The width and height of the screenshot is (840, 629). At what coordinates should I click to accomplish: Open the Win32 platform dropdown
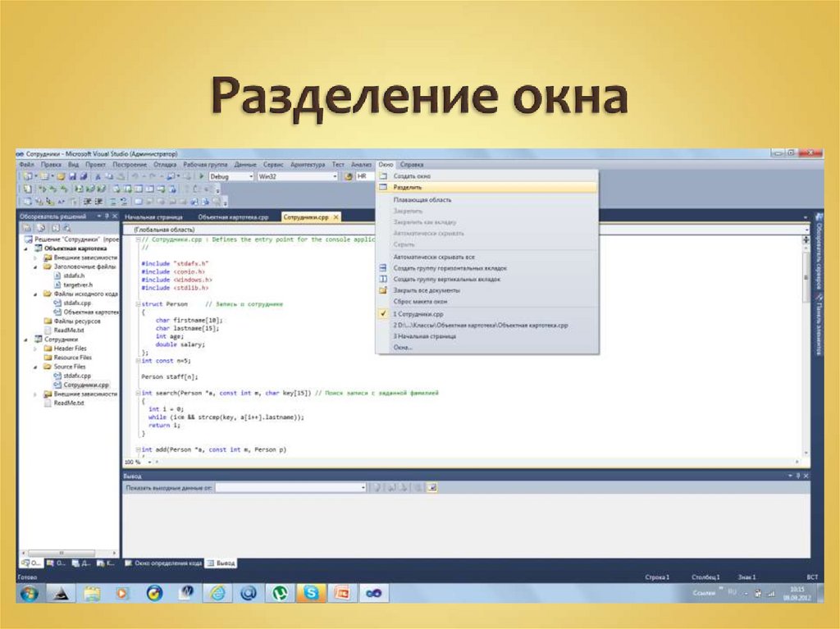(x=297, y=176)
